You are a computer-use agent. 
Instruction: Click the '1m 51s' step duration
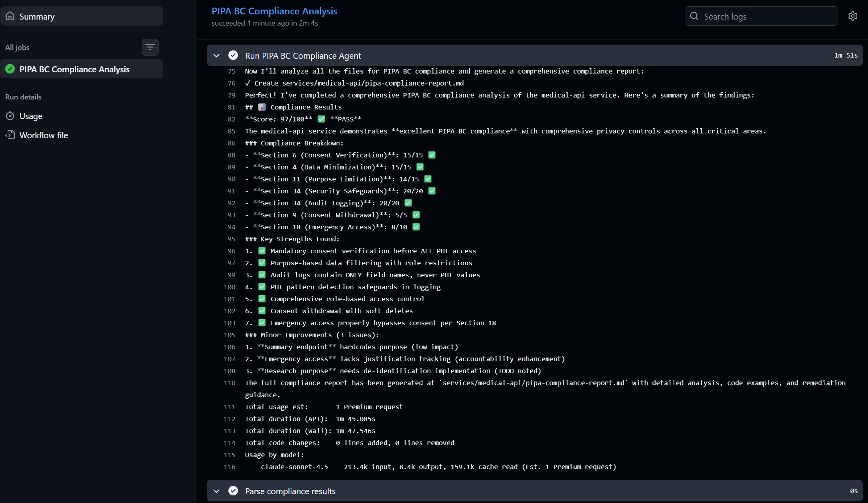[846, 56]
